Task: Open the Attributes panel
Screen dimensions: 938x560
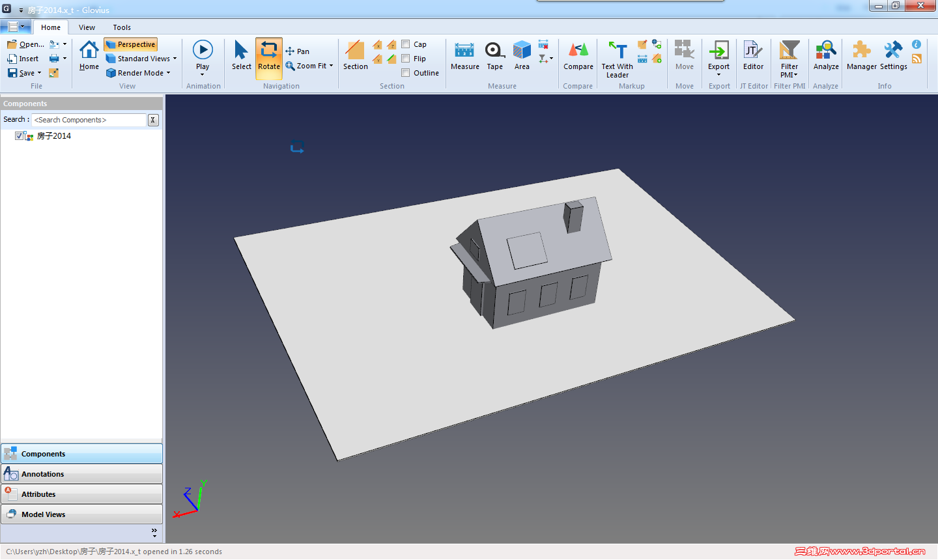Action: pyautogui.click(x=81, y=494)
